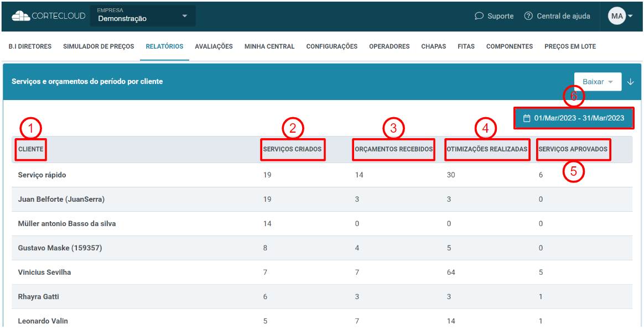Click the Serviço rápido client row
Screen dimensions: 644x330
42,175
